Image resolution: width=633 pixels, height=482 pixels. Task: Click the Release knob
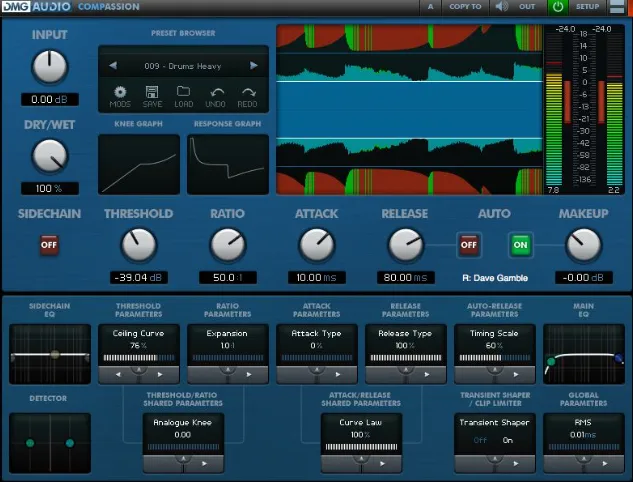405,245
